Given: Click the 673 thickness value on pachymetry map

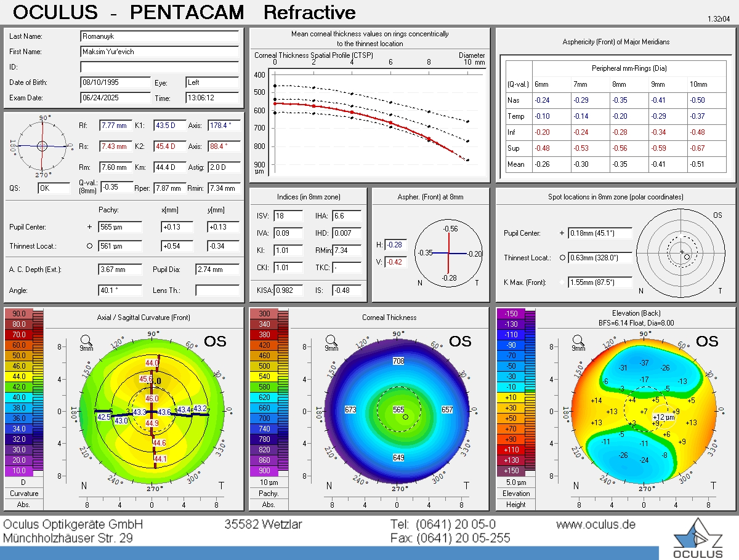Looking at the screenshot, I should point(350,410).
